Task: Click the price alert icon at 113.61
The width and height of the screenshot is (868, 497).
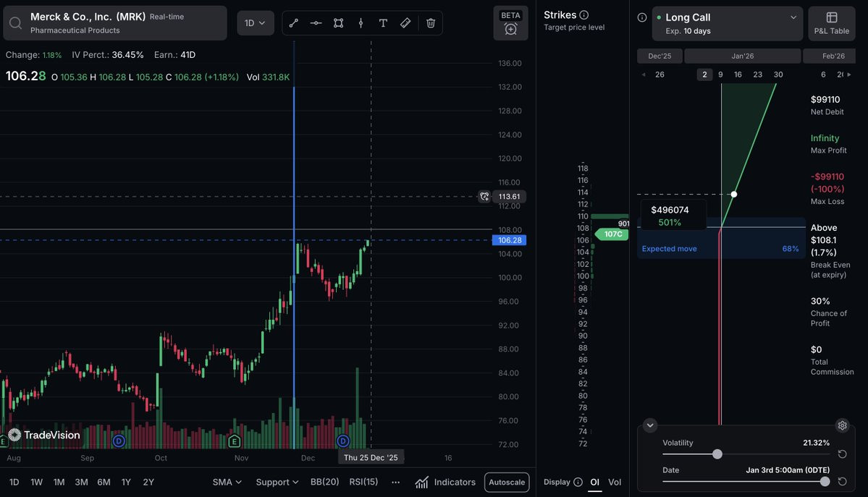Action: point(484,197)
